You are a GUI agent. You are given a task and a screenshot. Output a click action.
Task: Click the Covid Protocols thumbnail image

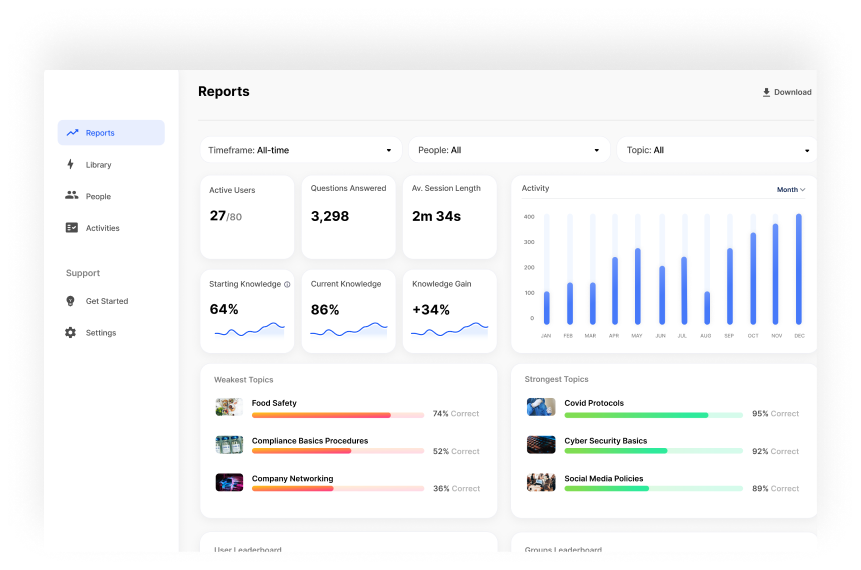[541, 407]
